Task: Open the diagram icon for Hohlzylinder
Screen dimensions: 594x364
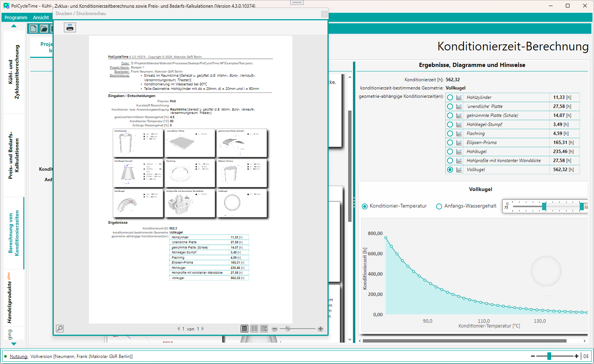Action: 459,97
